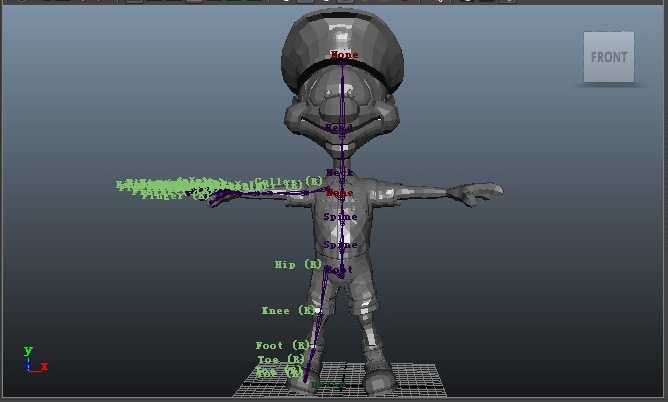Select the Spine label nearest the Root joint

coord(340,245)
